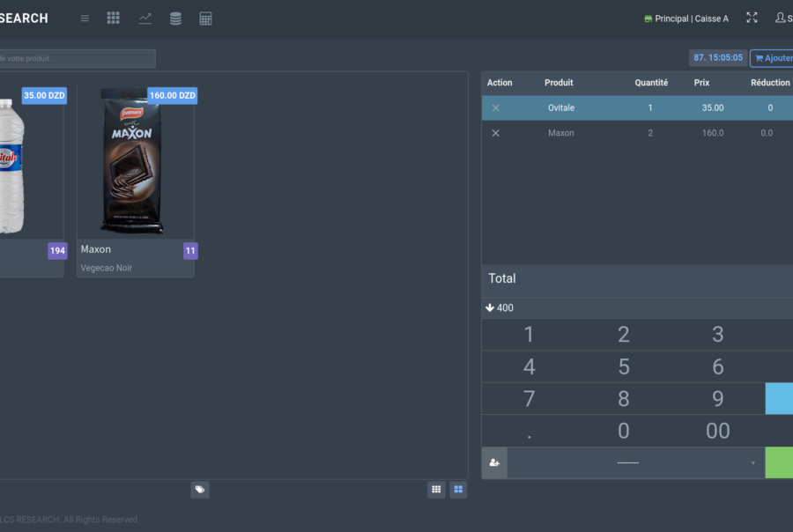Tap keypad digit 9
793x532 pixels.
tap(717, 398)
